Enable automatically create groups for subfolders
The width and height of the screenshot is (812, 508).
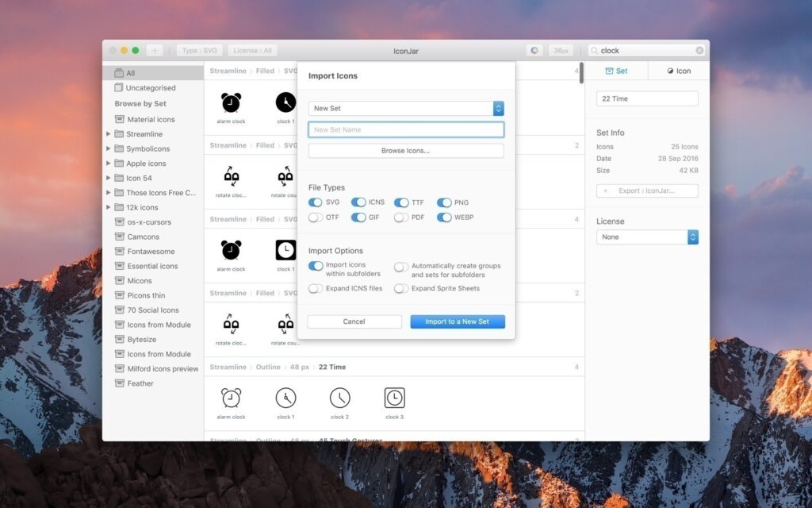[x=401, y=267]
